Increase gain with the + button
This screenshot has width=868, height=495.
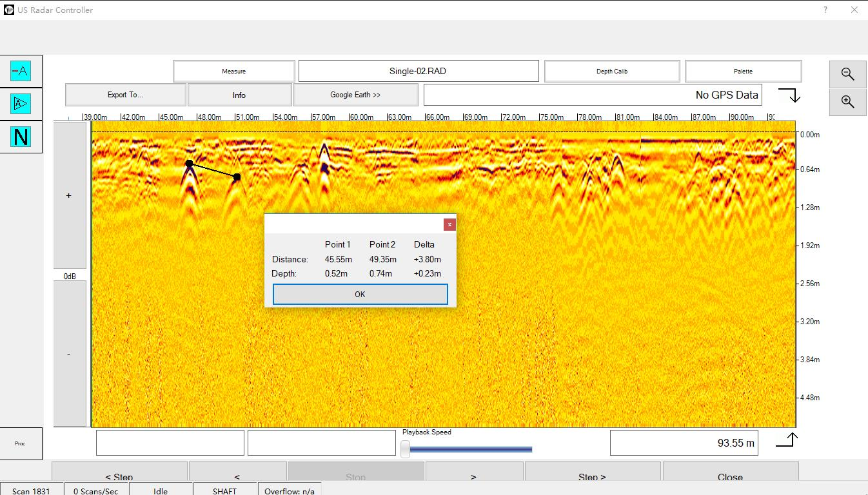69,195
